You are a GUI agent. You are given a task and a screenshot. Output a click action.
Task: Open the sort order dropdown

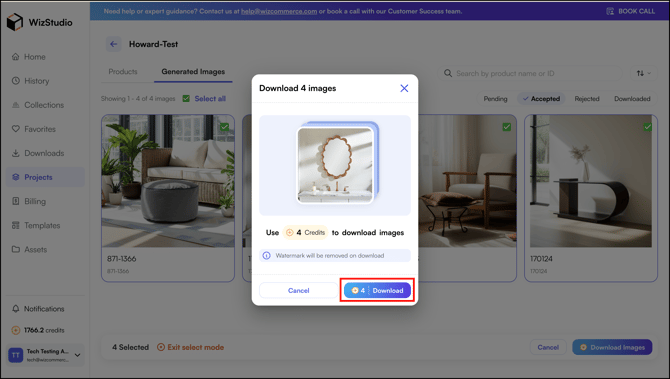coord(644,73)
